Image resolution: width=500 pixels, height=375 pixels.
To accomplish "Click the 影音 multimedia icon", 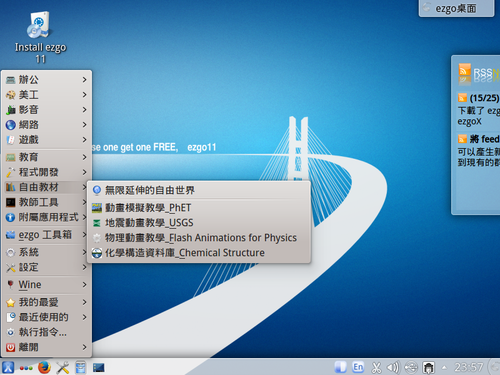I will [11, 110].
